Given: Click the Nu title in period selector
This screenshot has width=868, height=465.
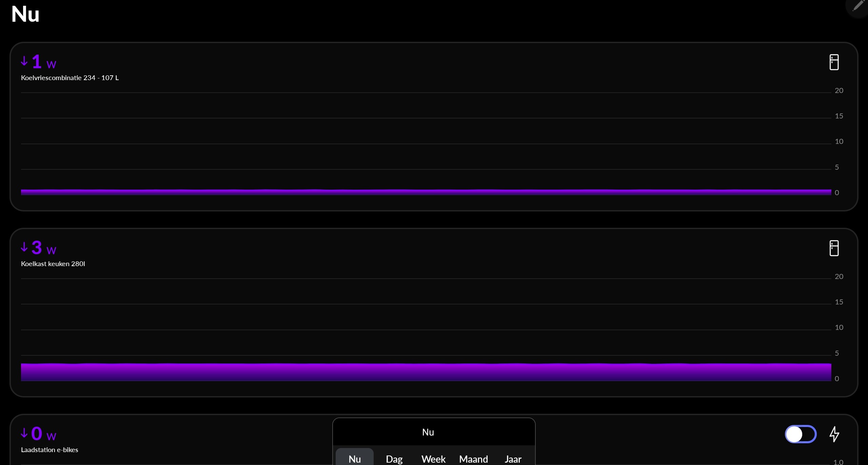Looking at the screenshot, I should coord(428,432).
